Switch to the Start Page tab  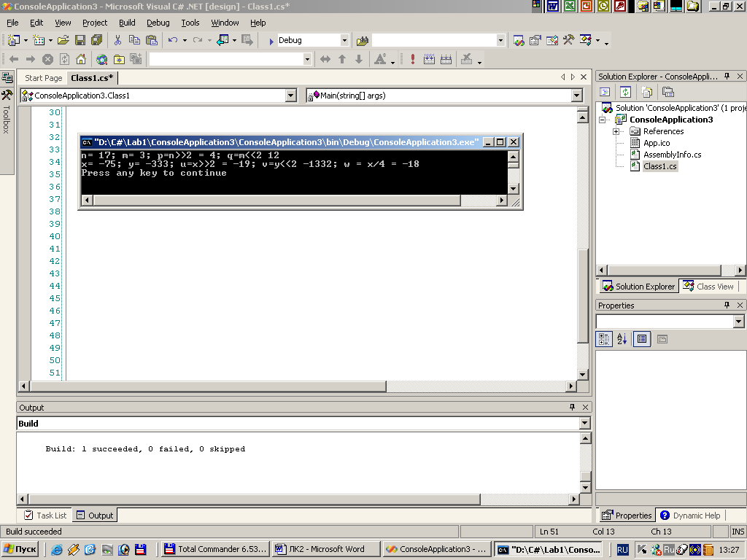[x=43, y=78]
